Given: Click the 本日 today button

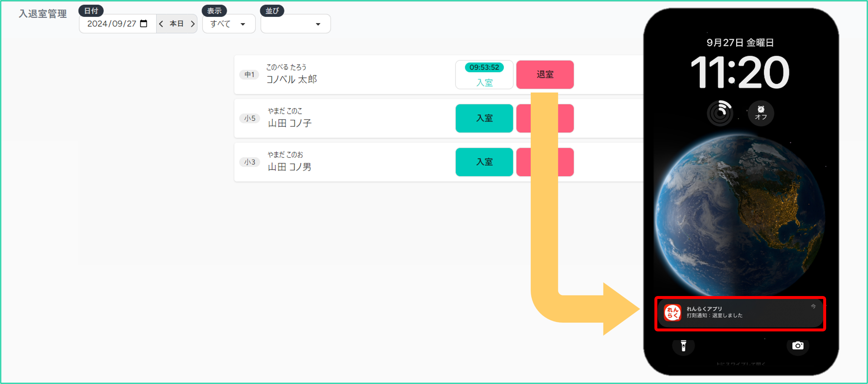Looking at the screenshot, I should [x=177, y=24].
